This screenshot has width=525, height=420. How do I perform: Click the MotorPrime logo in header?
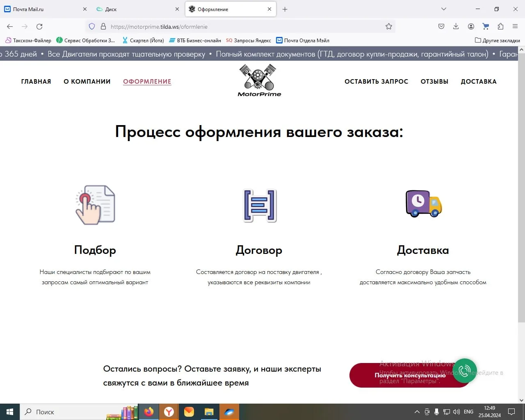(x=259, y=80)
